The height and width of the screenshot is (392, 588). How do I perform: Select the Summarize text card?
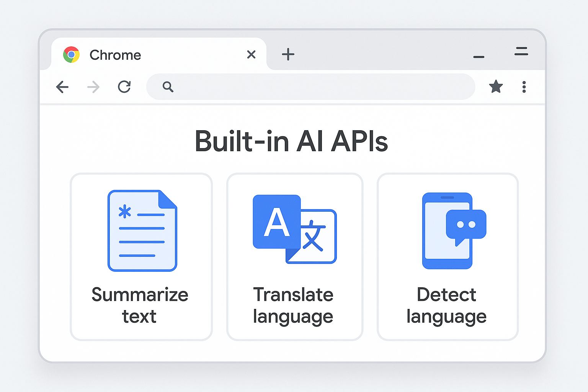pyautogui.click(x=141, y=256)
